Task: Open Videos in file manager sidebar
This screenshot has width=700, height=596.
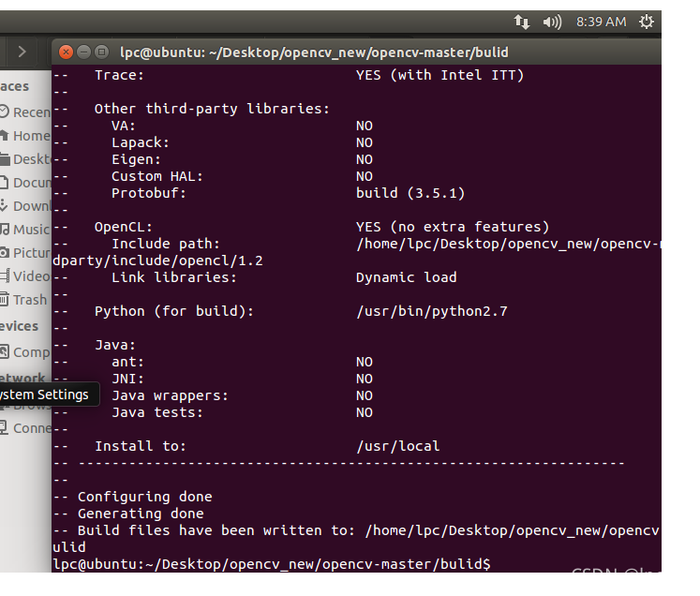Action: [x=25, y=276]
